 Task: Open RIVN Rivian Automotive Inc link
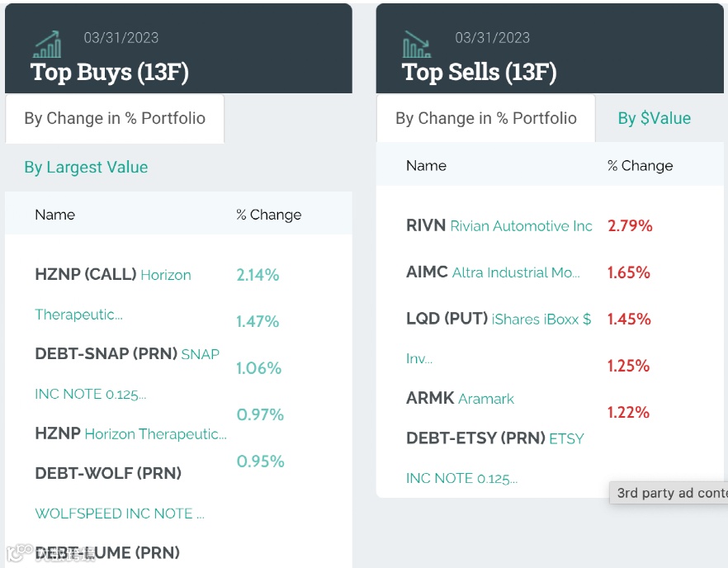[499, 225]
